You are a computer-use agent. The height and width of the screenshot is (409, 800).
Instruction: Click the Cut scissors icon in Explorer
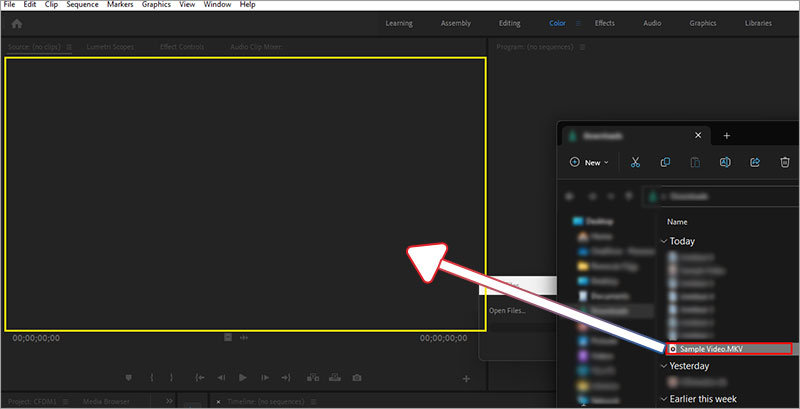tap(635, 163)
